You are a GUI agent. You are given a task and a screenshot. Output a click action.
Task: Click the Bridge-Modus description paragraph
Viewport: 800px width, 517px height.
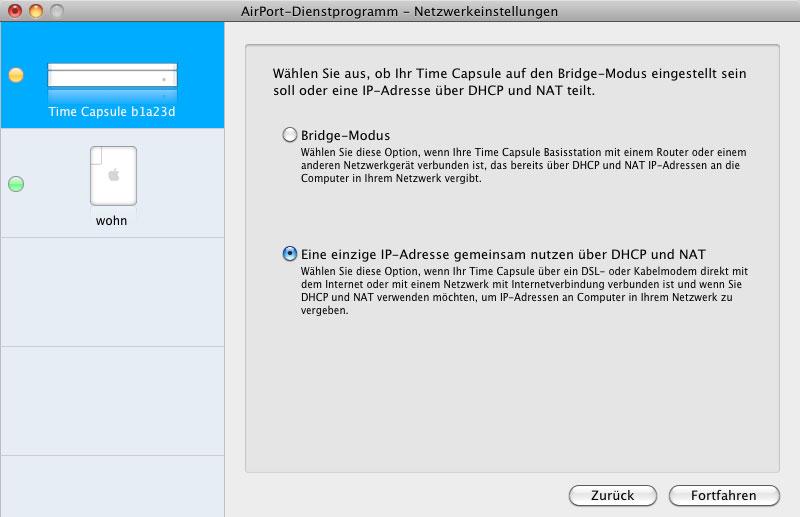point(523,165)
